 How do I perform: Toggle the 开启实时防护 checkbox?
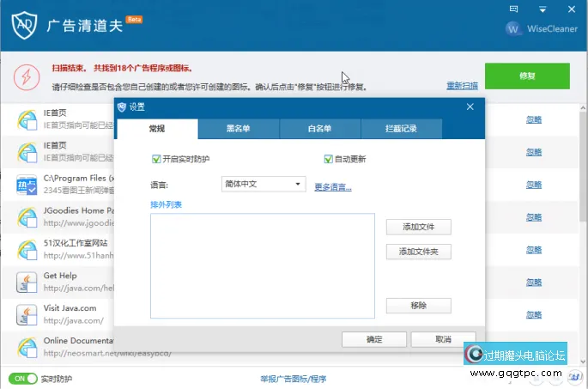(x=156, y=159)
